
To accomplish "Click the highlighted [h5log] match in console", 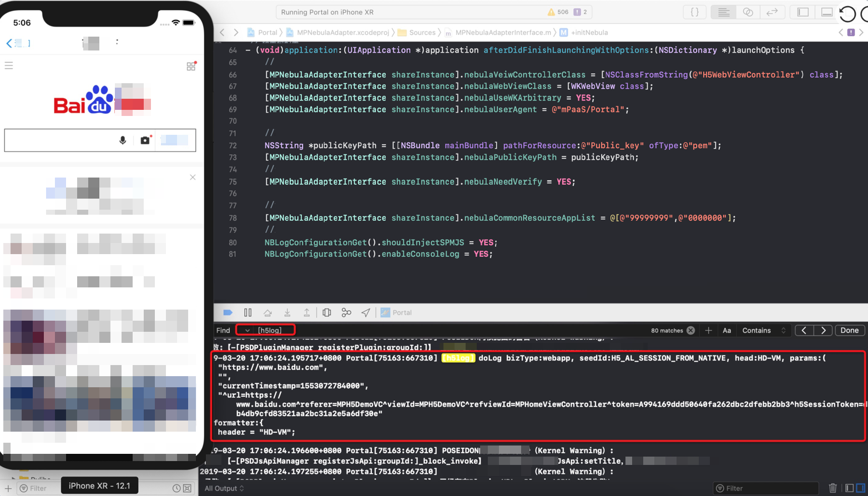I will click(x=458, y=358).
